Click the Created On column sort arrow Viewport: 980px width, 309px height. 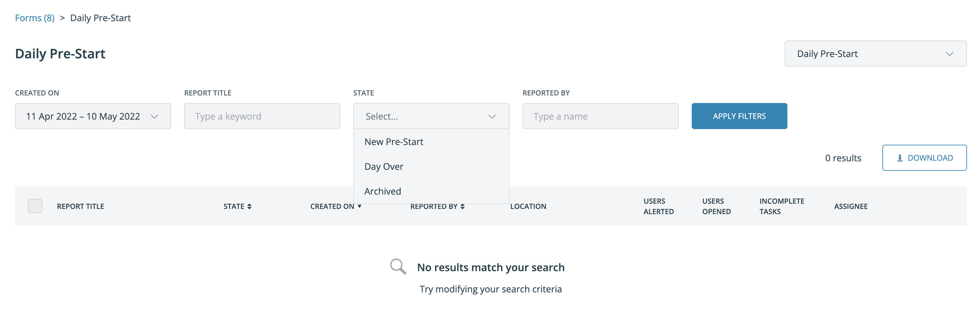[359, 206]
